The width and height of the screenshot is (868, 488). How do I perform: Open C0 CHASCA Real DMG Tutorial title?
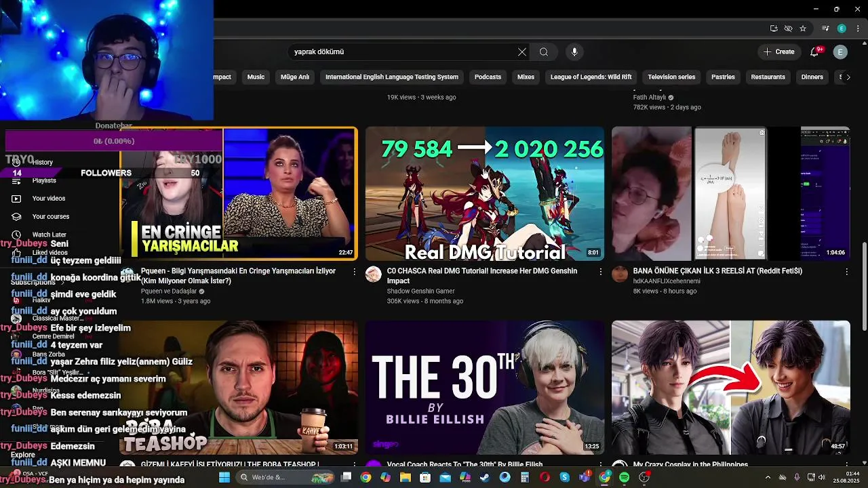point(482,276)
